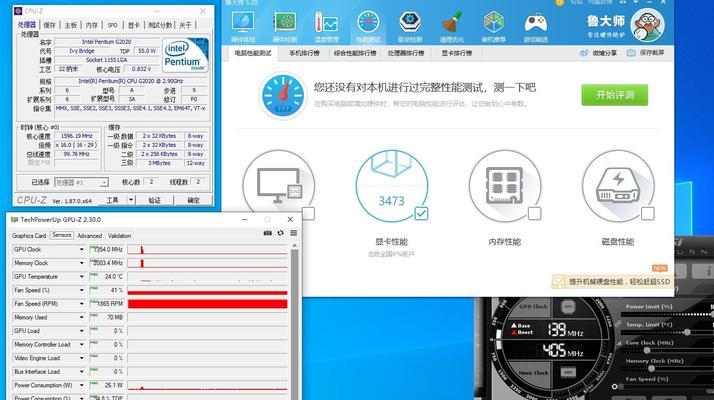Click the hard disk icon in SSD banner
The width and height of the screenshot is (714, 400).
click(558, 282)
